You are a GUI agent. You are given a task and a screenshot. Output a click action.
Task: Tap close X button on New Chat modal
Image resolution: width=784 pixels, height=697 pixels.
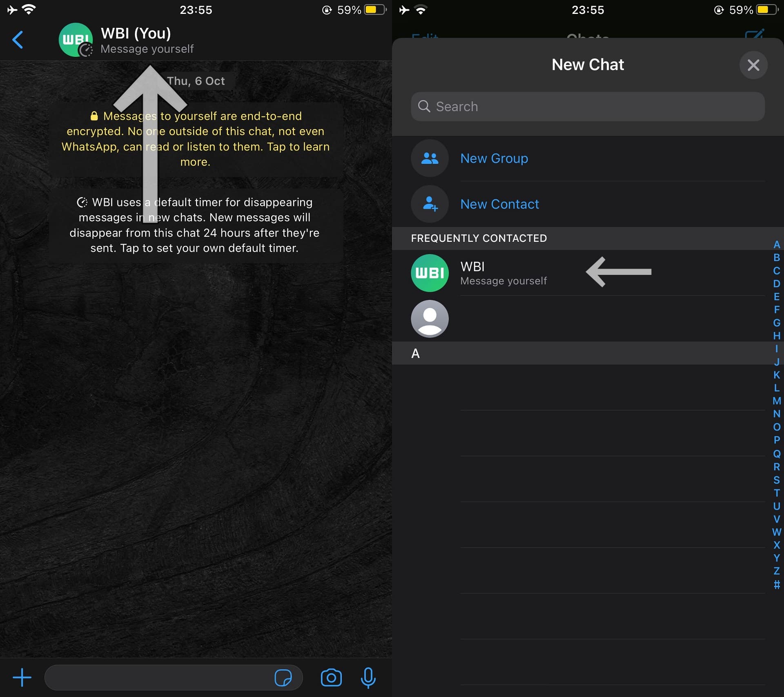tap(753, 65)
